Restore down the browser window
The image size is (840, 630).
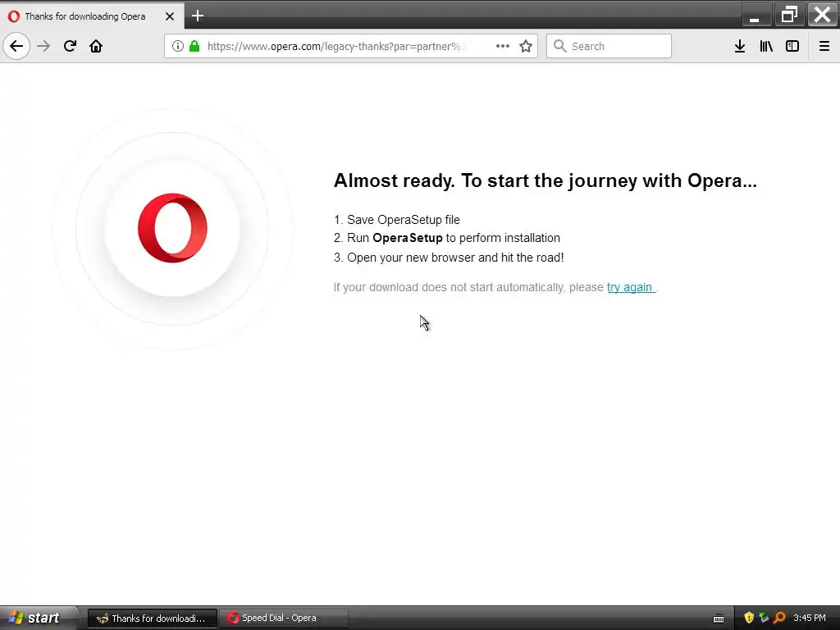789,15
